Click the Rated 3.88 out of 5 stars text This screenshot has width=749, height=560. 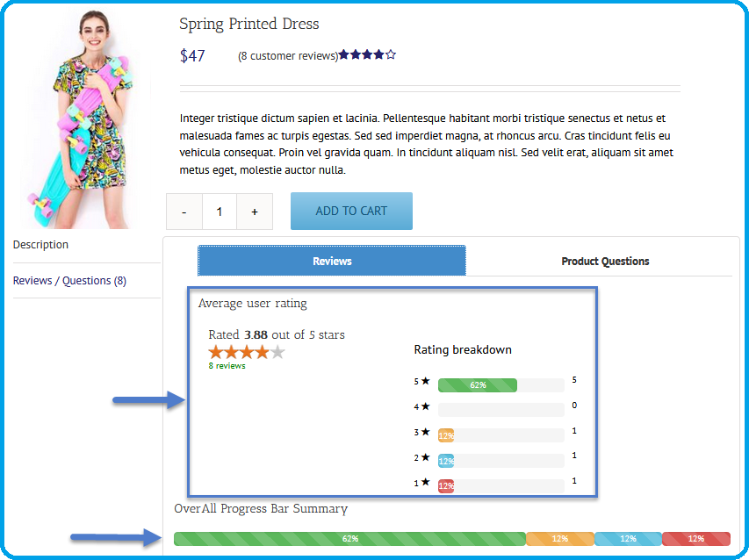point(276,334)
